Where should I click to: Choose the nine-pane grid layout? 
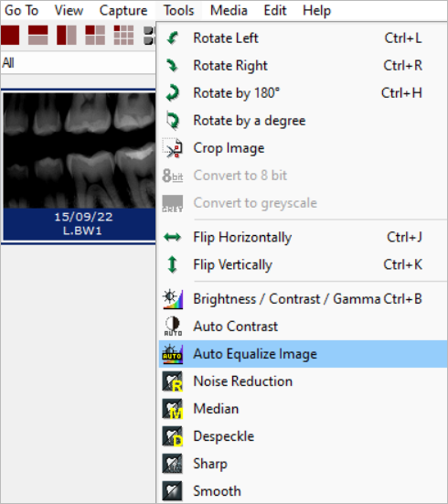(123, 35)
